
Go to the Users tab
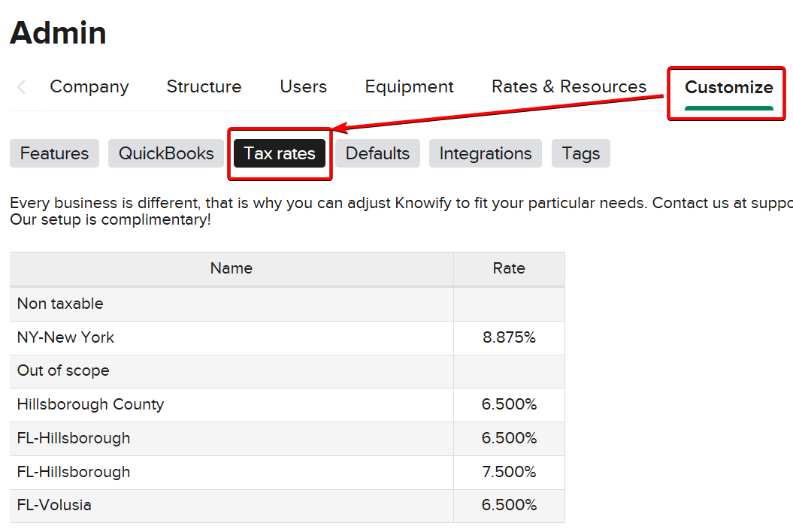click(x=303, y=87)
